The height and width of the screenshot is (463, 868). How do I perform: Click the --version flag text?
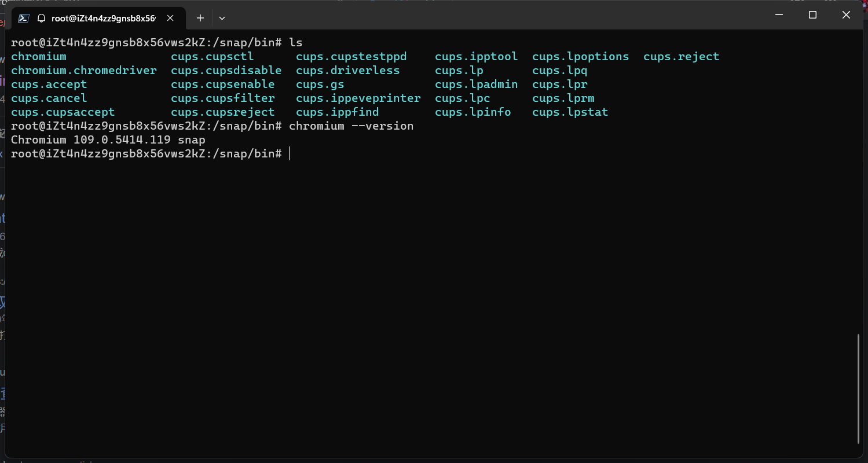(x=382, y=126)
